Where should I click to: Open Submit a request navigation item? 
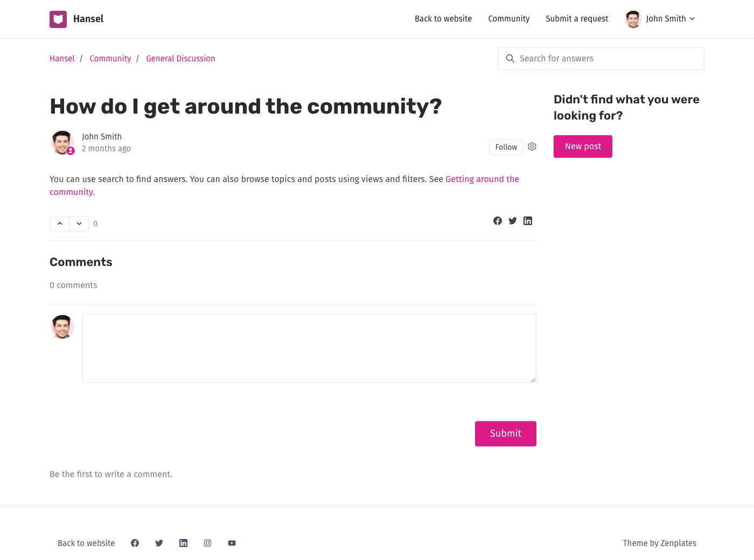coord(577,19)
